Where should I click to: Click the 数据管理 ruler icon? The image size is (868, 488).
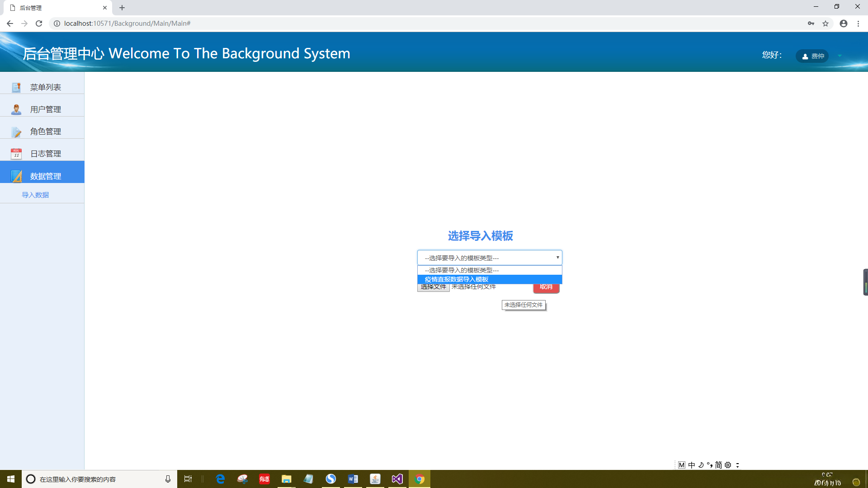click(x=16, y=176)
